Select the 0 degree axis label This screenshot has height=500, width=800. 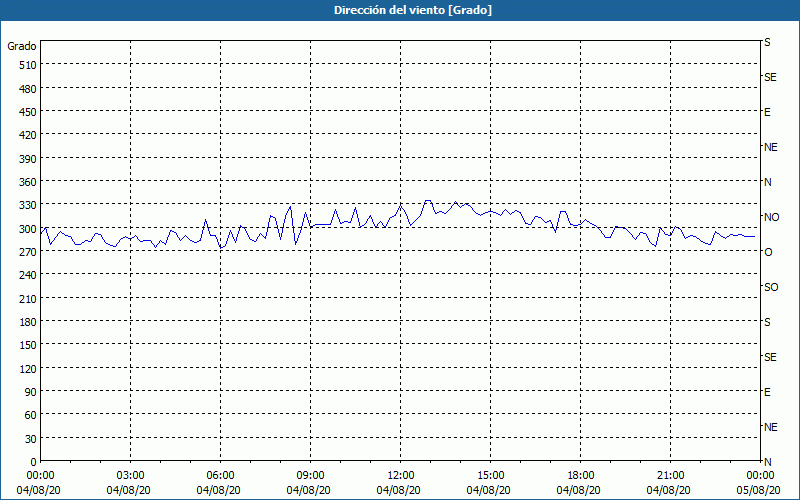pyautogui.click(x=34, y=462)
